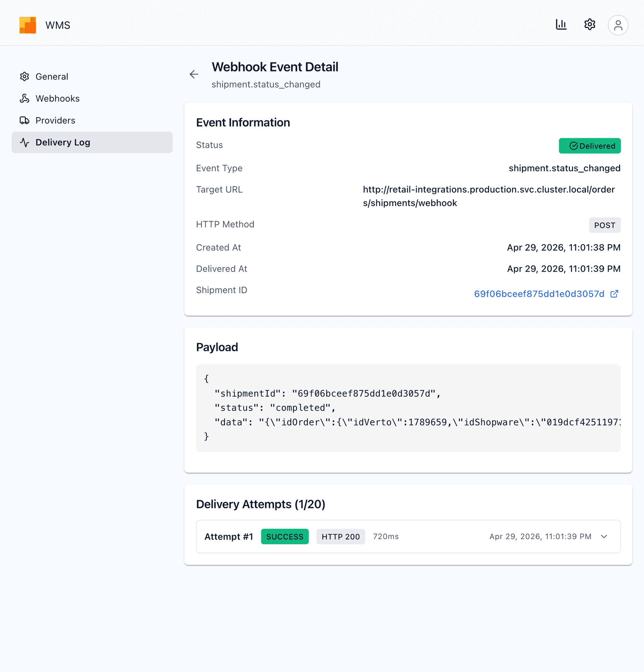Click the Delivery Log activity icon

coord(24,142)
